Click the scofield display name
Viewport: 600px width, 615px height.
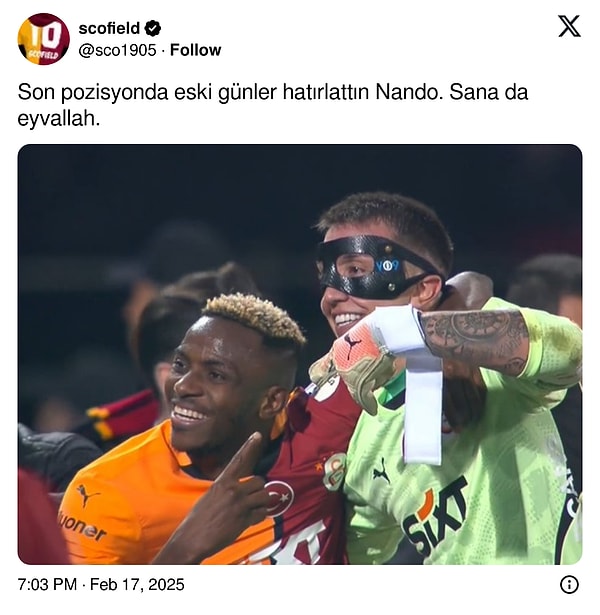coord(109,28)
